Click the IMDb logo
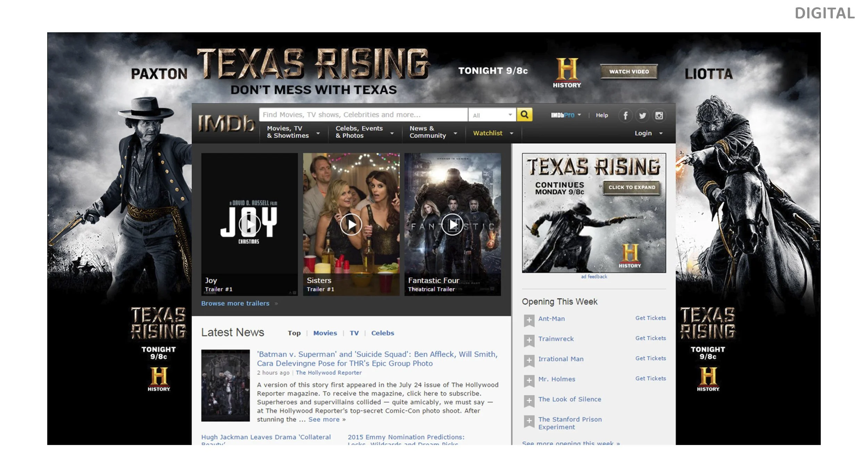Viewport: 868px width, 453px height. point(226,123)
